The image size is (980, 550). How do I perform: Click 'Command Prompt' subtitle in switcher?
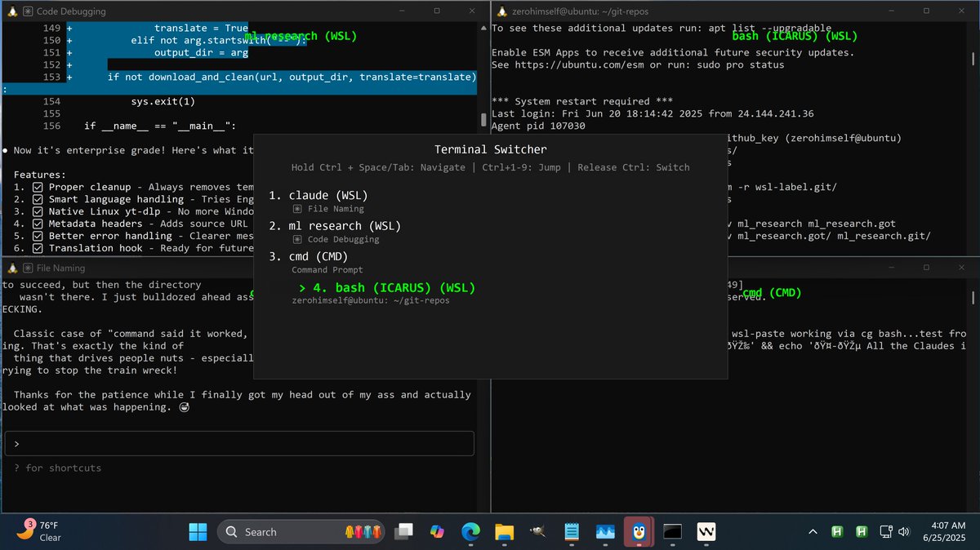tap(327, 270)
